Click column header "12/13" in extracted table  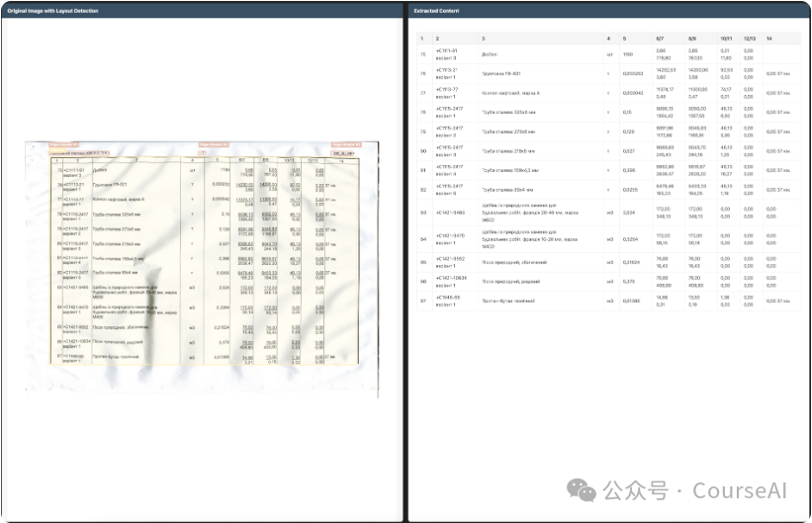[x=750, y=39]
